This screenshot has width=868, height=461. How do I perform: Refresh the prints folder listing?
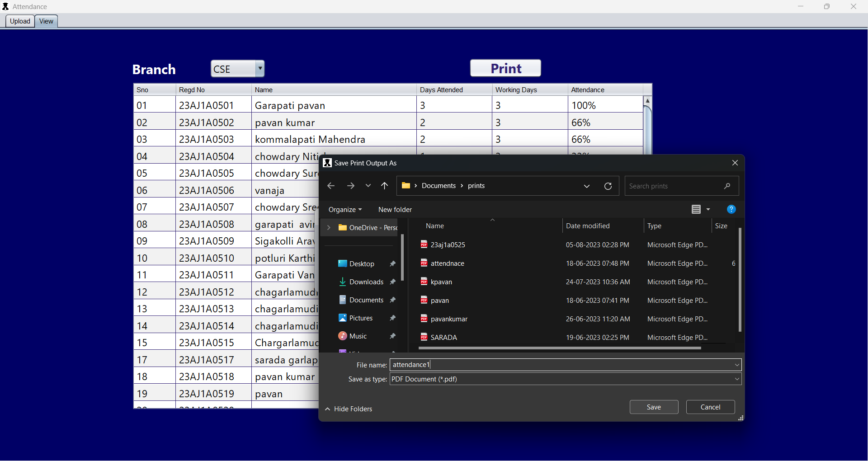608,186
